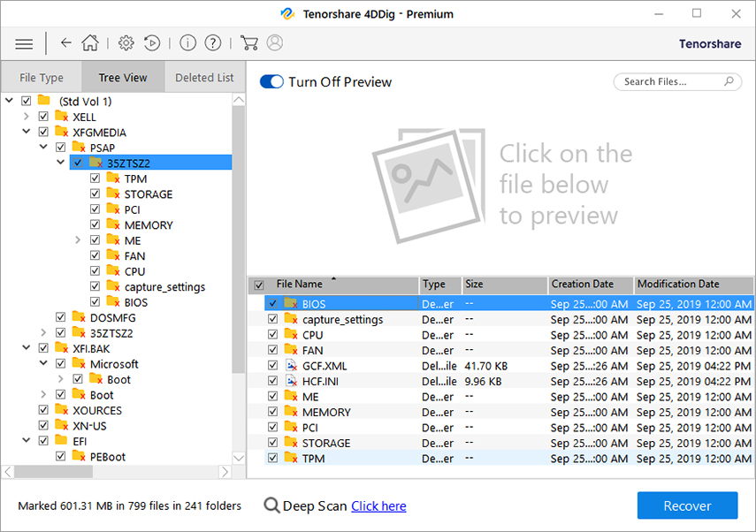Image resolution: width=756 pixels, height=532 pixels.
Task: Go back with the arrow icon
Action: (x=66, y=43)
